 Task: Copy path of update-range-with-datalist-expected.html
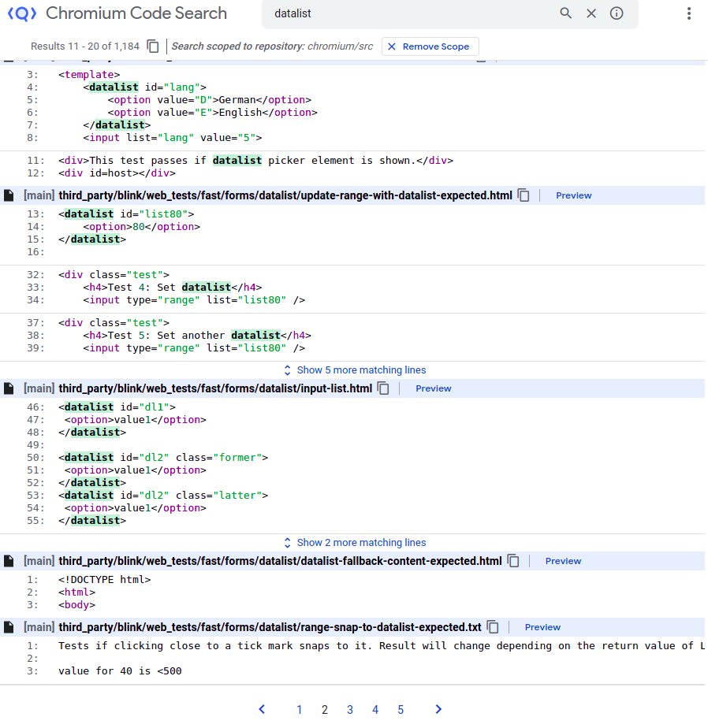tap(524, 195)
